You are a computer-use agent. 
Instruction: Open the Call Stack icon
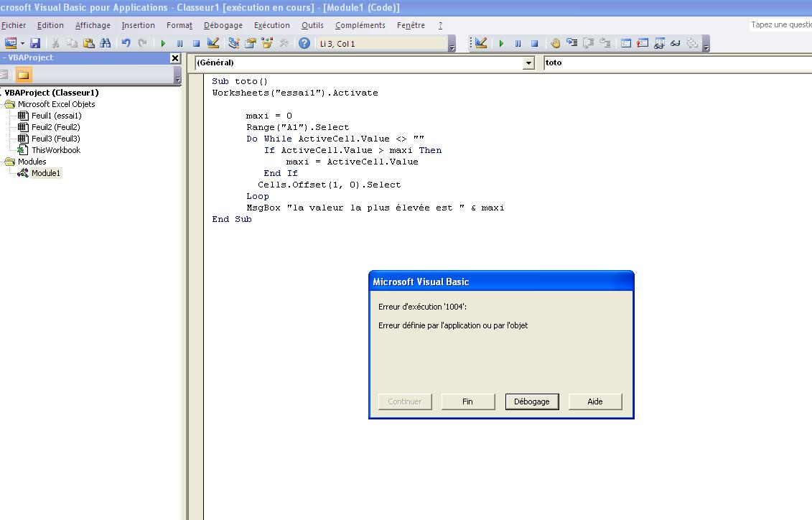tap(692, 44)
